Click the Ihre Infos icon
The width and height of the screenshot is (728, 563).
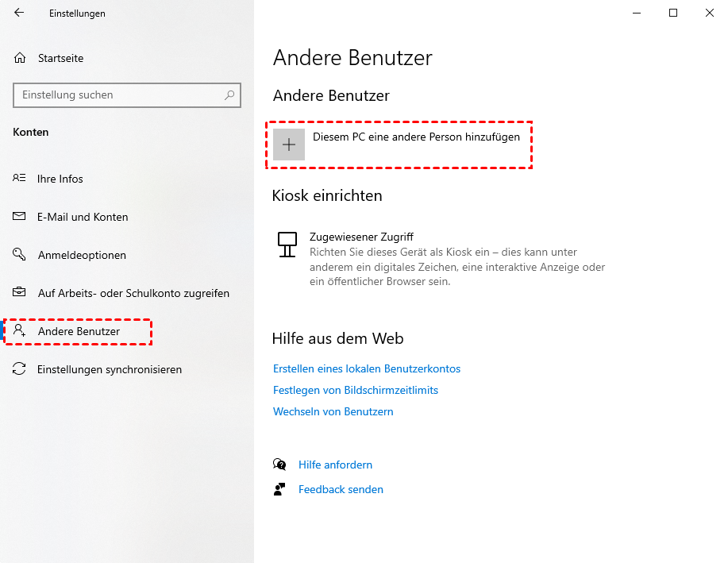pos(20,179)
